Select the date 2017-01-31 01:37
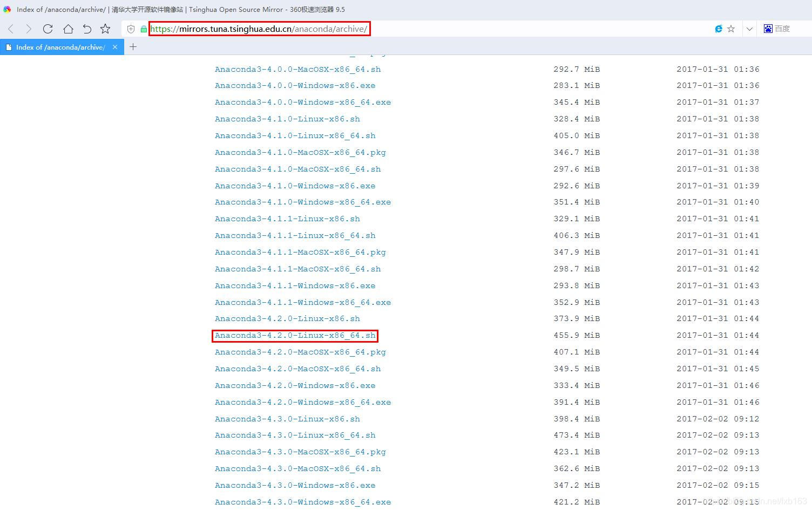The image size is (812, 511). point(718,103)
